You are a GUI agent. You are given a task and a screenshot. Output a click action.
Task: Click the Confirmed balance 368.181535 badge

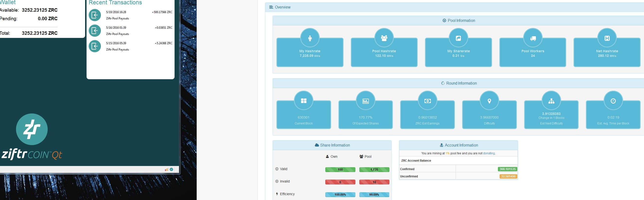tap(507, 169)
